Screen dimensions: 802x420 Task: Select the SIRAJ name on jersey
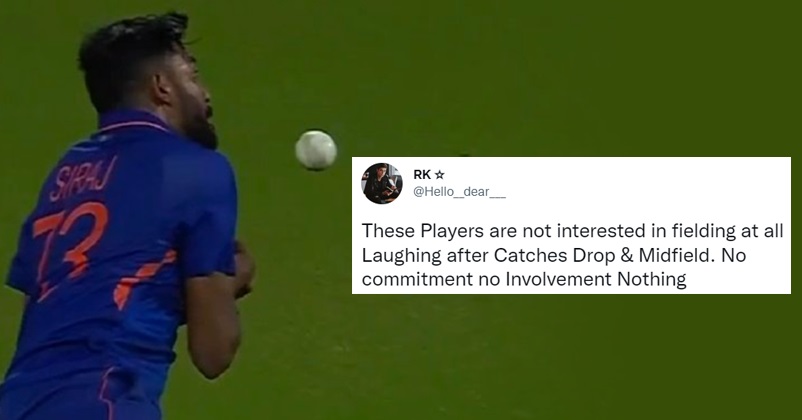[83, 178]
